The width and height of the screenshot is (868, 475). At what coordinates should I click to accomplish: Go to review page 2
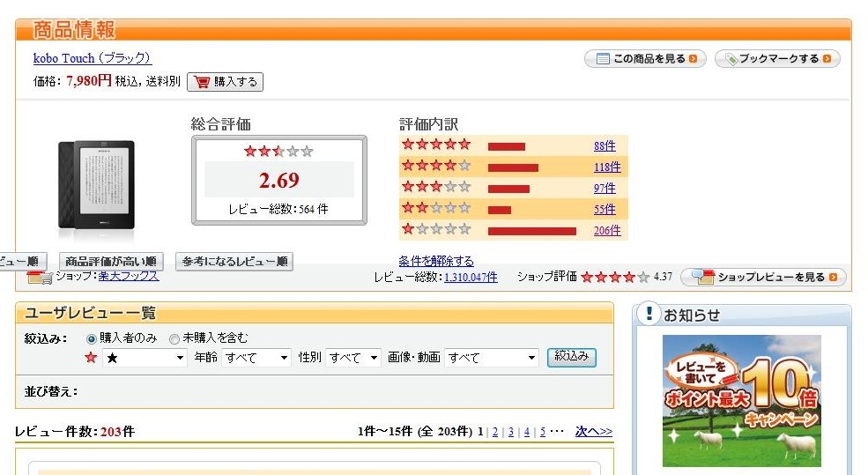495,432
